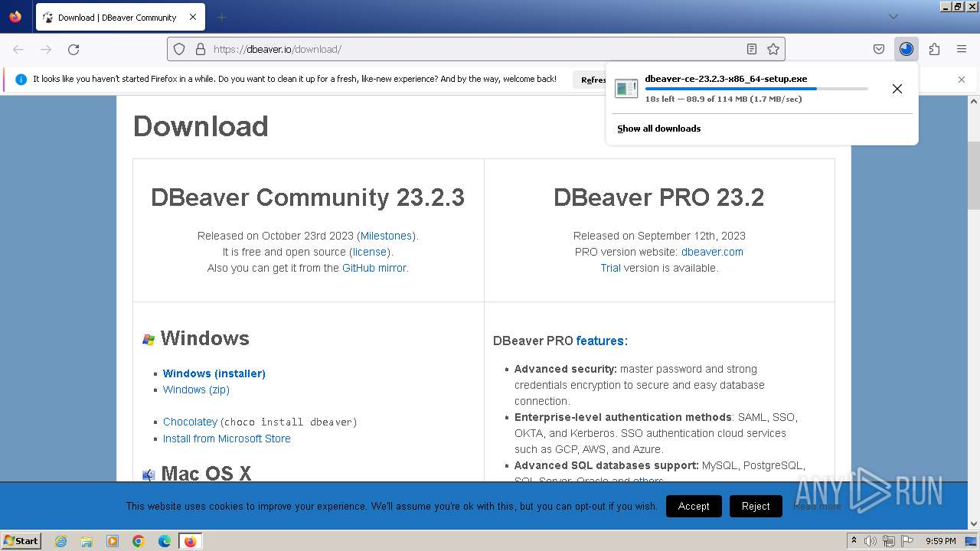The height and width of the screenshot is (551, 980).
Task: Click the Action Center flag icon
Action: click(906, 541)
